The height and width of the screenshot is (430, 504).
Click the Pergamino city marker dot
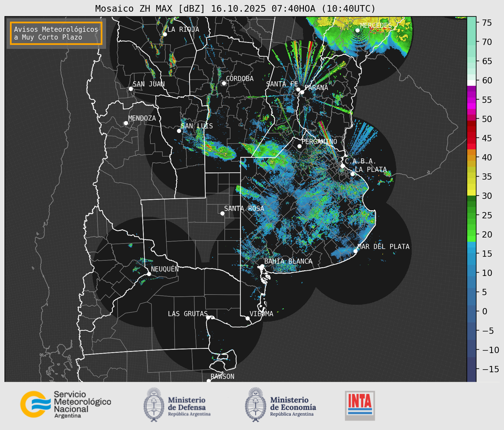(x=299, y=146)
